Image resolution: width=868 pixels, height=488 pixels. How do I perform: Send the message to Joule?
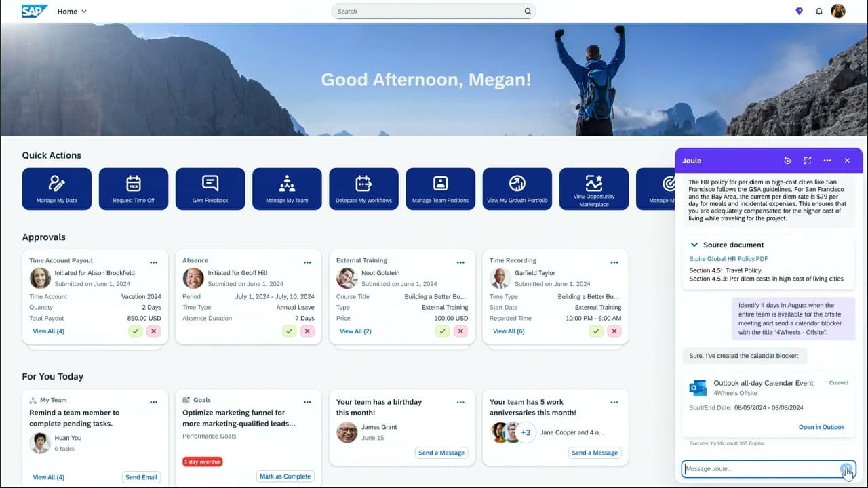[x=846, y=468]
